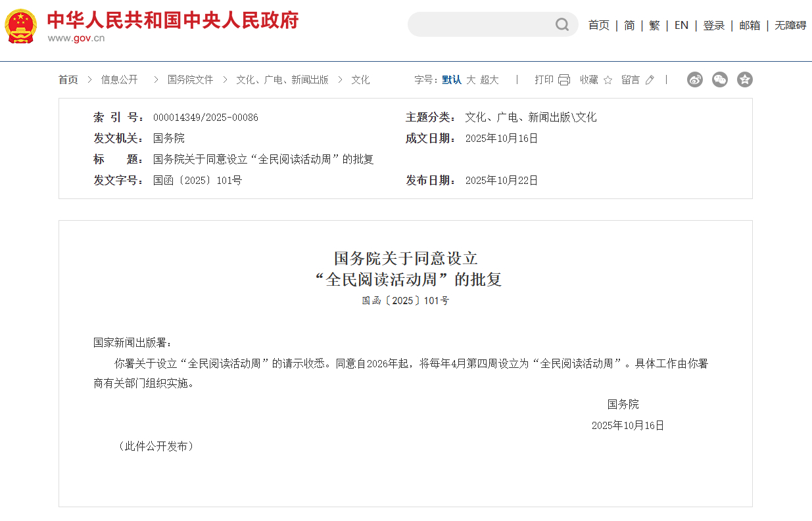Click the 登录 login link

coord(713,24)
